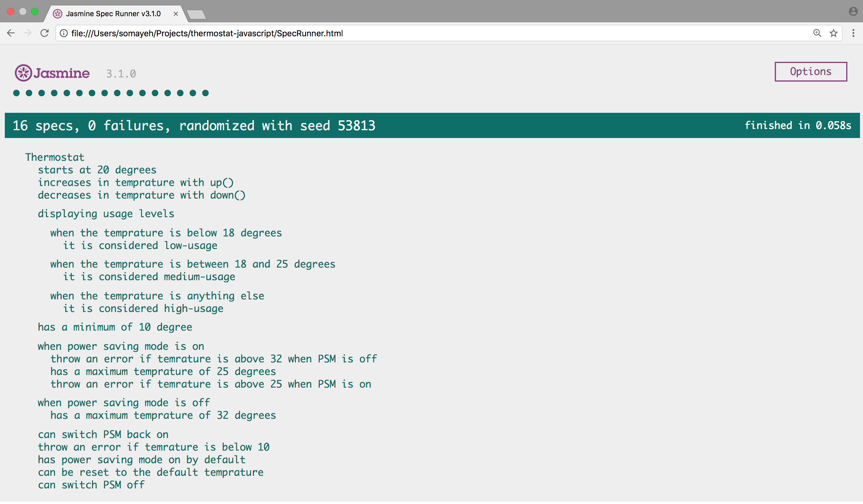
Task: Click the browser back arrow
Action: pyautogui.click(x=11, y=33)
